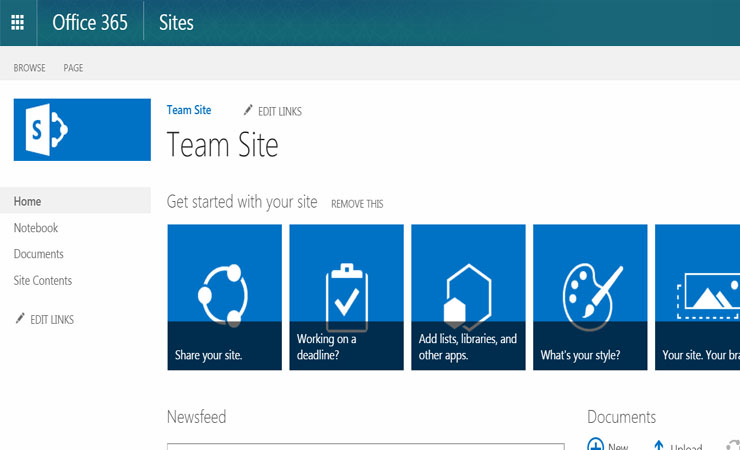The height and width of the screenshot is (450, 740).
Task: Open Notebook from the left navigation
Action: point(36,228)
